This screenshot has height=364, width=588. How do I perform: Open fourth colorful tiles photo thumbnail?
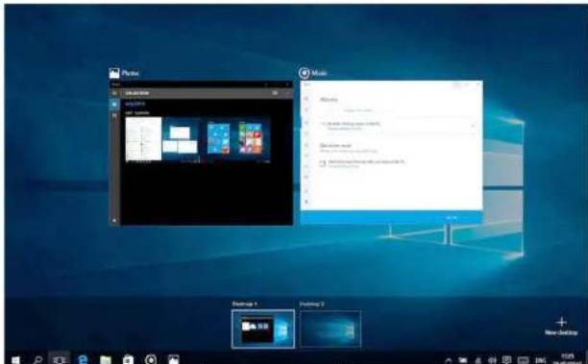(x=251, y=138)
